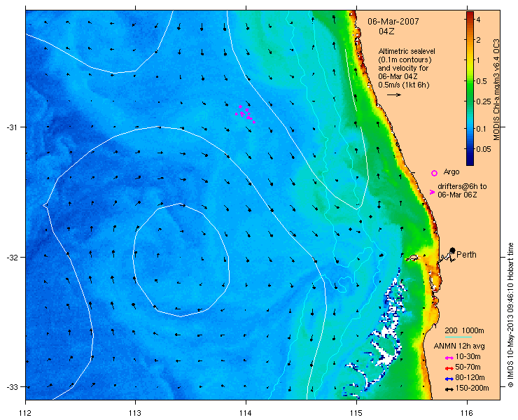Click the MODIS Chl-a colorbar axis title
The width and height of the screenshot is (518, 420).
pos(496,90)
